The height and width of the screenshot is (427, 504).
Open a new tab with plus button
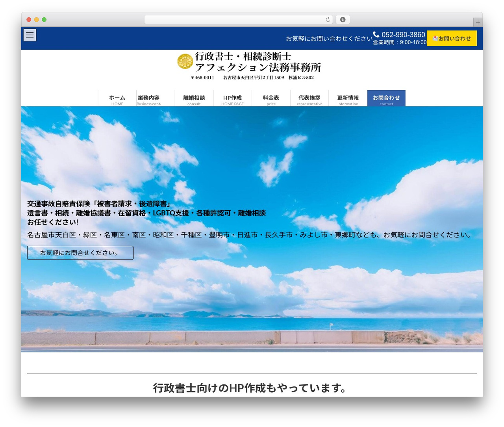pos(478,22)
